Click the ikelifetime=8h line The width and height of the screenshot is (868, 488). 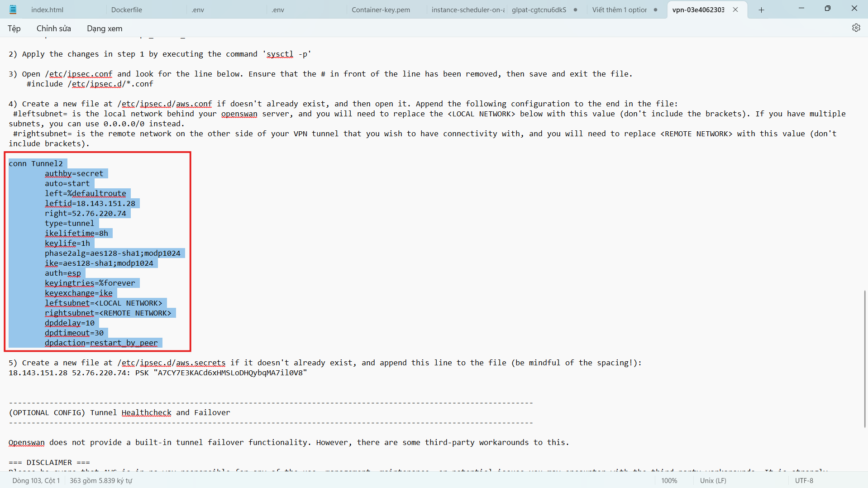tap(76, 233)
